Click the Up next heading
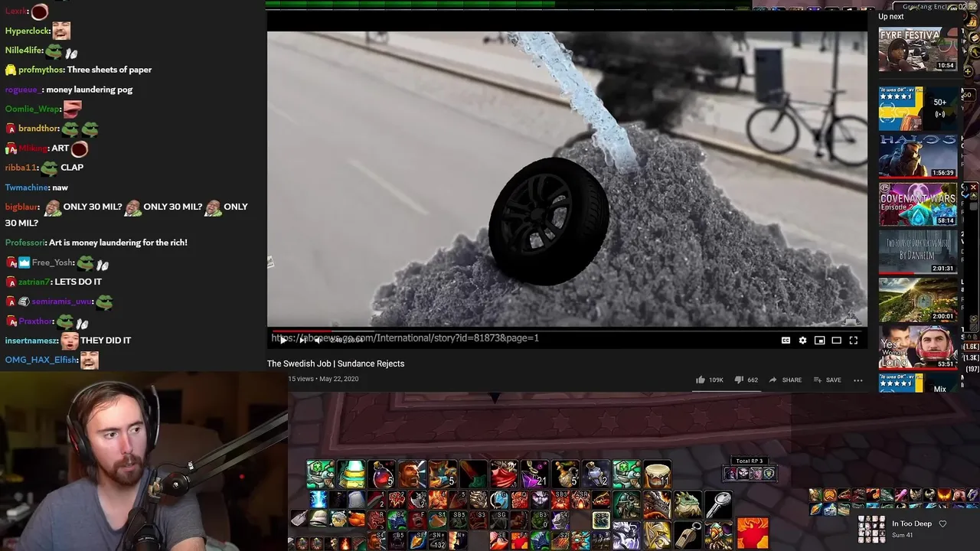The image size is (980, 551). (x=891, y=17)
